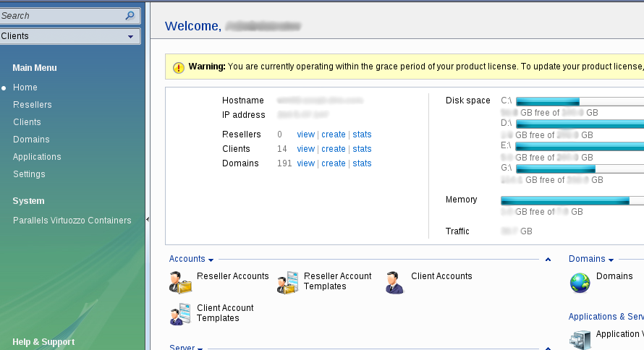The height and width of the screenshot is (350, 644).
Task: Collapse the Accounts section with chevron
Action: pyautogui.click(x=548, y=260)
